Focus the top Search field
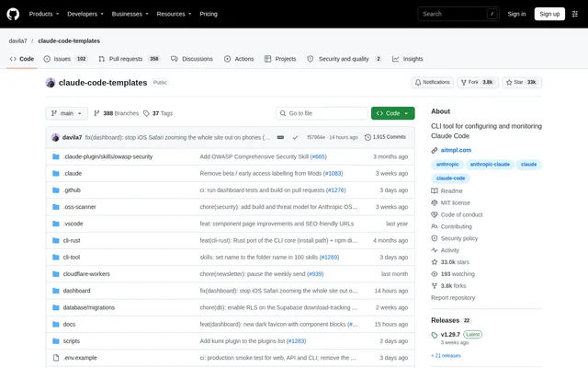The image size is (588, 368). [458, 14]
